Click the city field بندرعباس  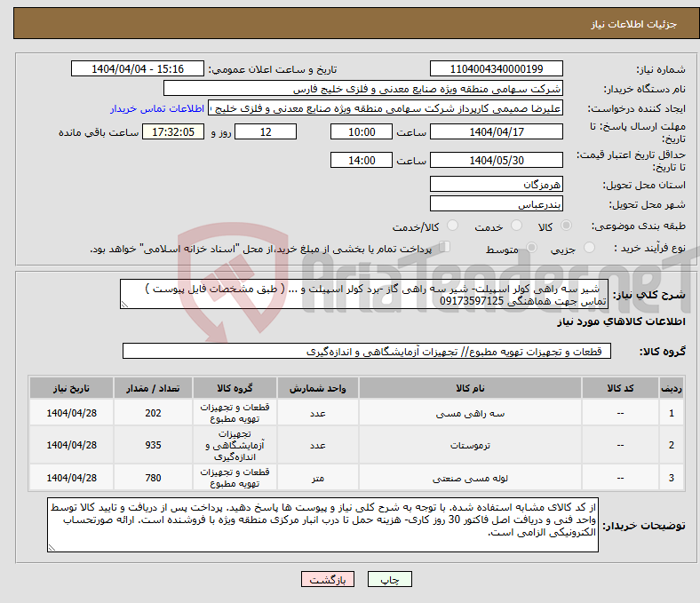(x=496, y=203)
